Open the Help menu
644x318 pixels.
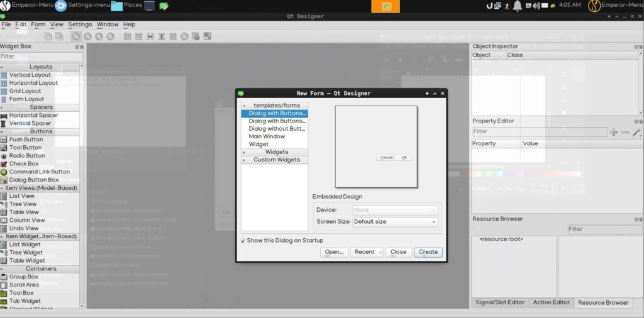coord(130,25)
